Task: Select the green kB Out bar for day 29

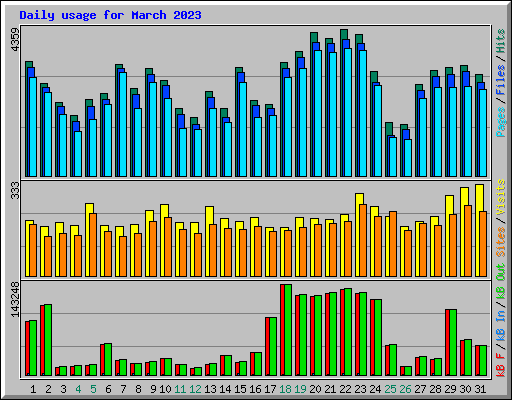Action: pos(453,343)
